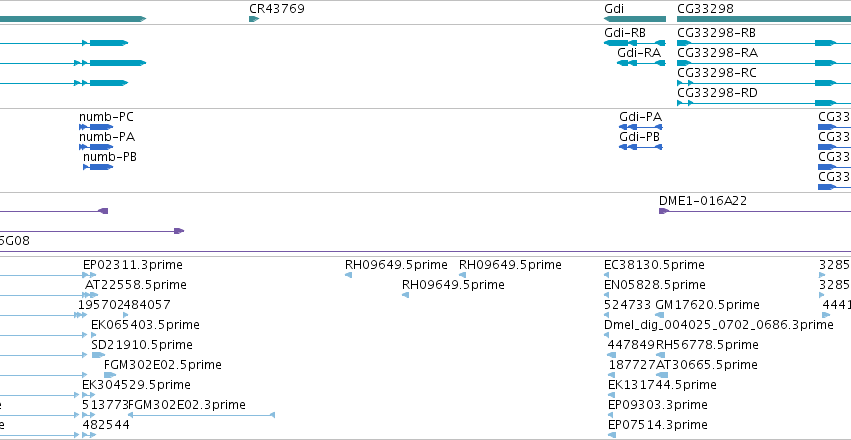
Task: Click the AT30665.5prime EST block
Action: (x=662, y=375)
